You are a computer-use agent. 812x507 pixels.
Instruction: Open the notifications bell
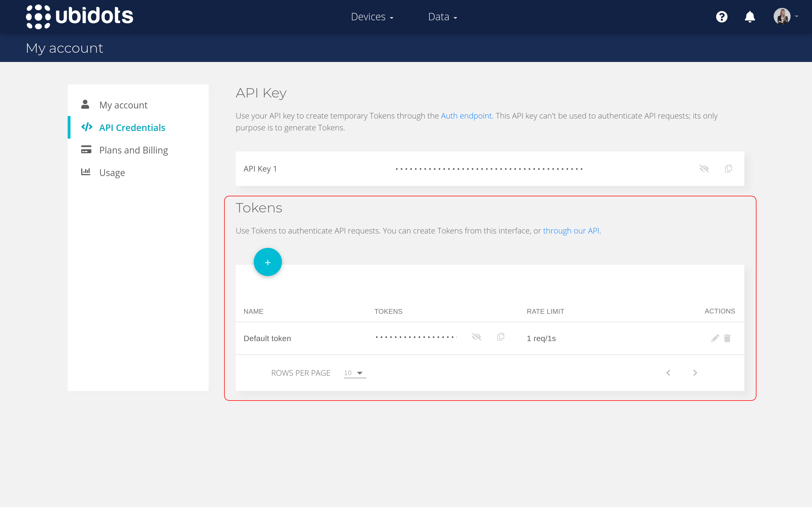750,16
